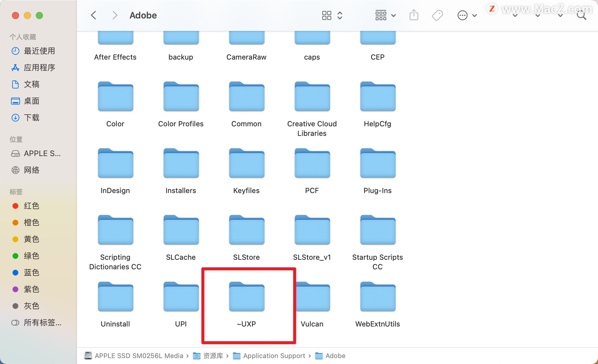
Task: Select the red tag (红色)
Action: pos(26,206)
